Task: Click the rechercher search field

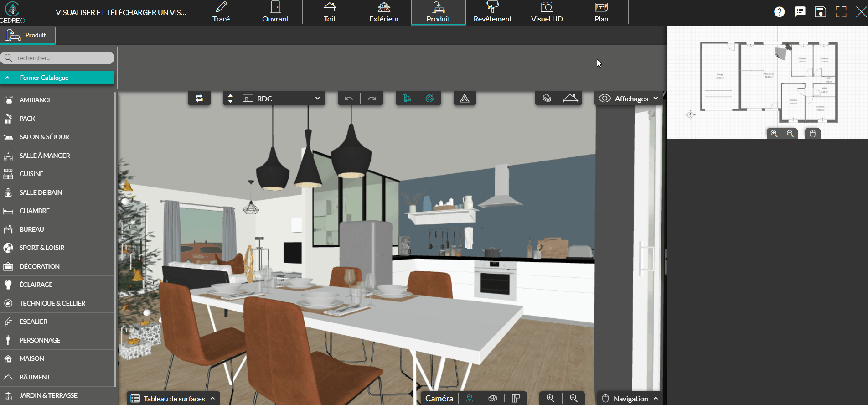Action: pos(62,58)
